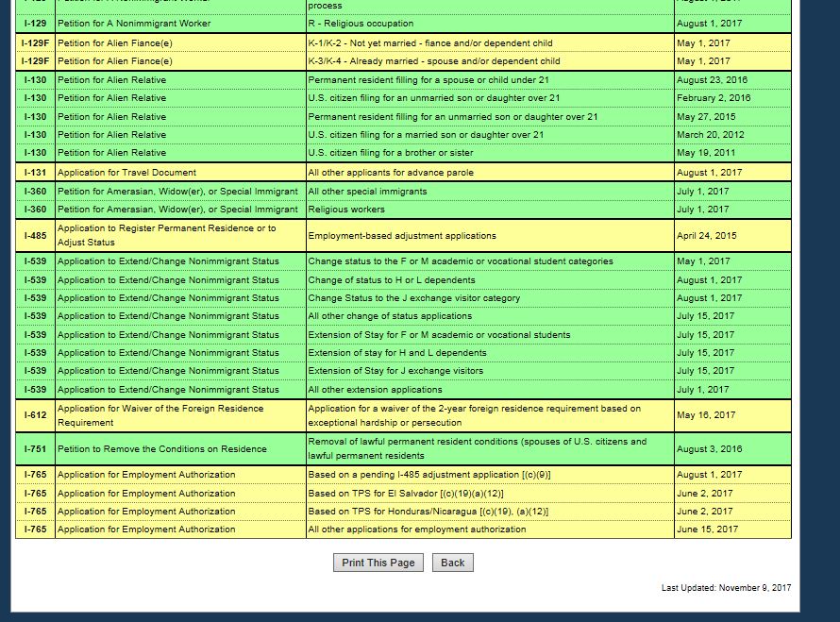This screenshot has width=840, height=622.
Task: Select the I-612 form number cell
Action: (35, 415)
